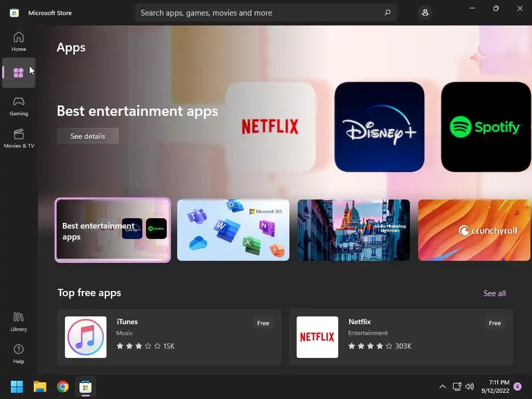Viewport: 532px width, 399px height.
Task: Select the Adobe Photoshop Lightroom thumbnail
Action: (353, 230)
